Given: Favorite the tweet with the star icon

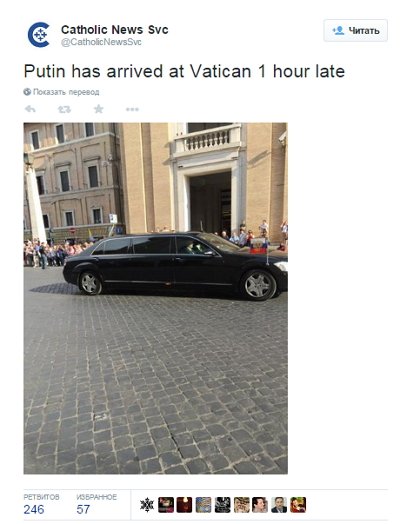Looking at the screenshot, I should (x=99, y=109).
